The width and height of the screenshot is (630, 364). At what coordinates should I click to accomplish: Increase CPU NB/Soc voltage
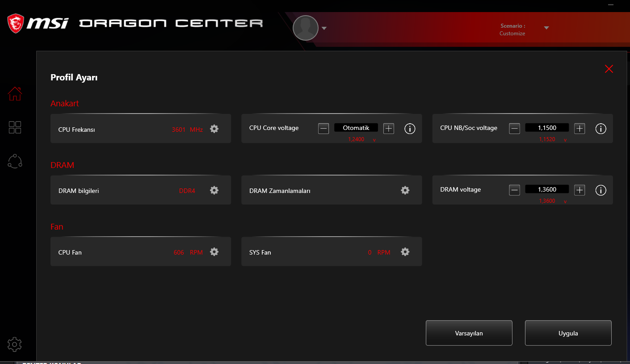coord(580,129)
